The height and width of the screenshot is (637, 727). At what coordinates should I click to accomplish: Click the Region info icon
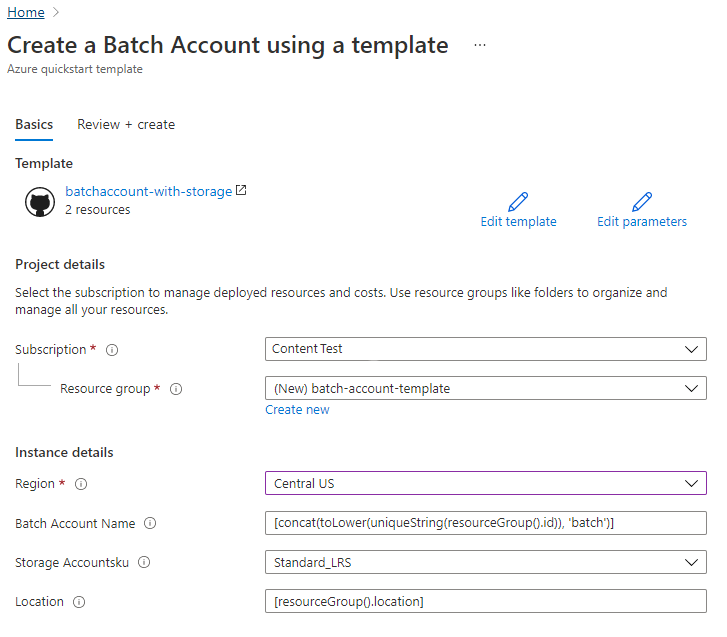(81, 484)
